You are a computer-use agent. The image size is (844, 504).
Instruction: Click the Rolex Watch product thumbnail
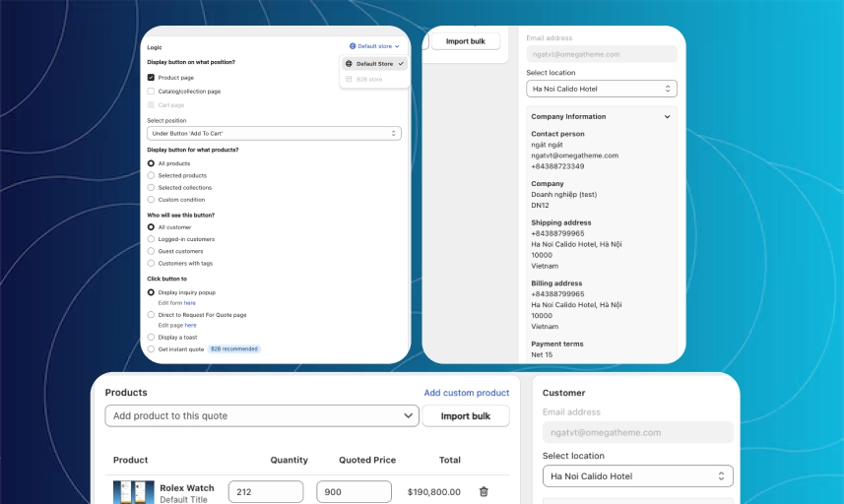(x=133, y=492)
